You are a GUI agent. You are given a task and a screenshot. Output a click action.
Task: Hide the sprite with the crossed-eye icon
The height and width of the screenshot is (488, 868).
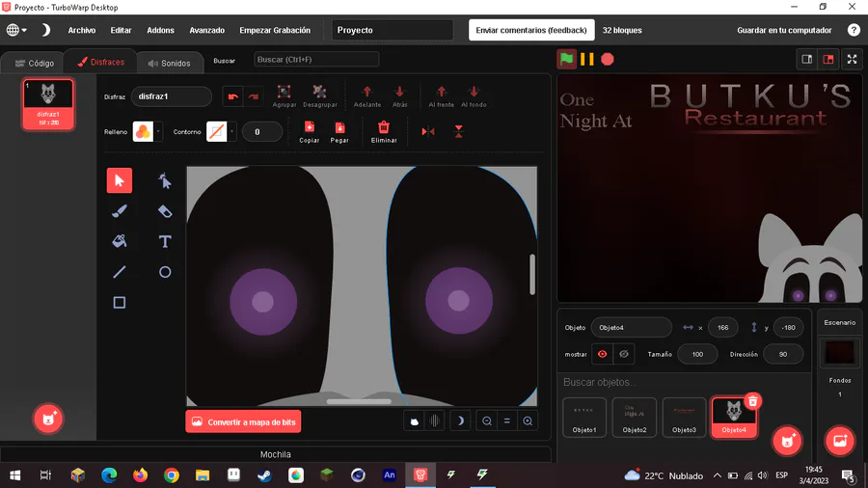tap(624, 354)
